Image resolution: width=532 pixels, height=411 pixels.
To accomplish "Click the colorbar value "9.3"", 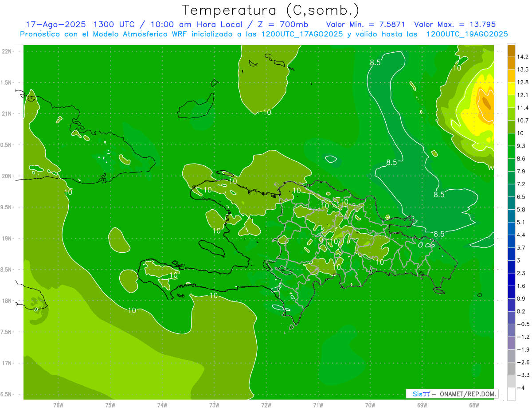I will click(x=521, y=146).
